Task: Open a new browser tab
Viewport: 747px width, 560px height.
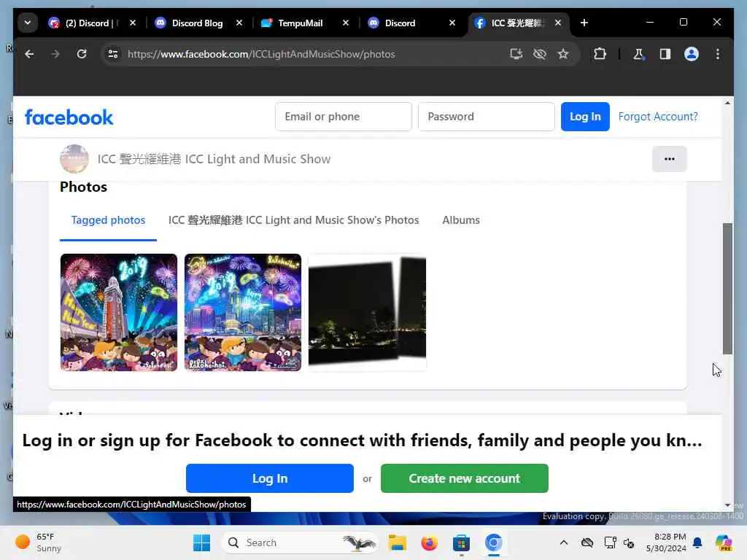Action: (x=584, y=23)
